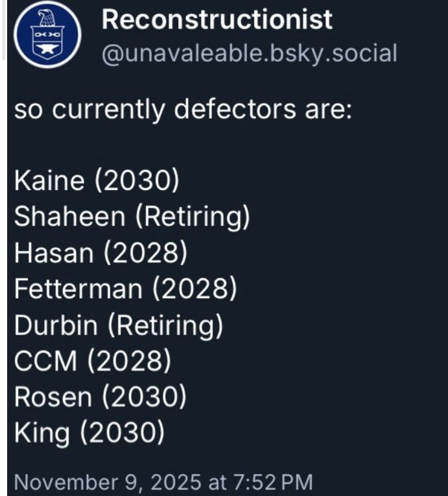This screenshot has width=448, height=496.
Task: Open the @unavaleable.bsky.social handle link
Action: point(249,53)
